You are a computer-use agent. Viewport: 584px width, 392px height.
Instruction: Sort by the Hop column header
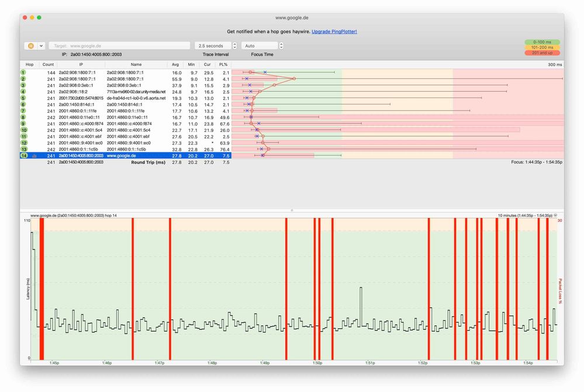(29, 64)
